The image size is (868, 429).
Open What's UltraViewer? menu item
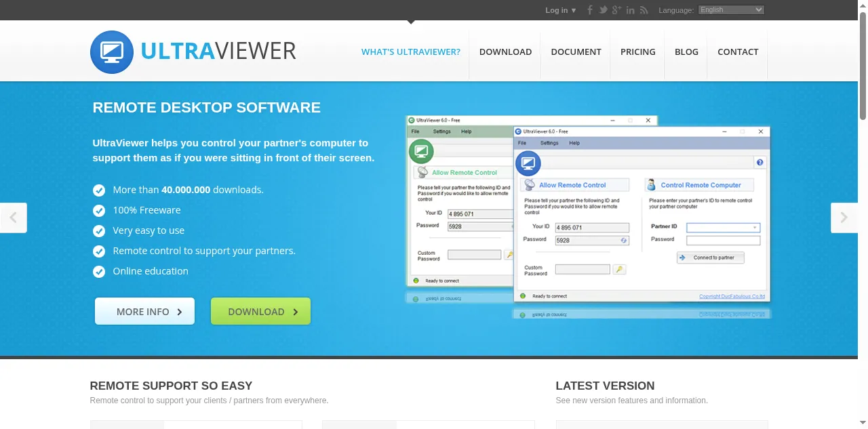coord(411,52)
